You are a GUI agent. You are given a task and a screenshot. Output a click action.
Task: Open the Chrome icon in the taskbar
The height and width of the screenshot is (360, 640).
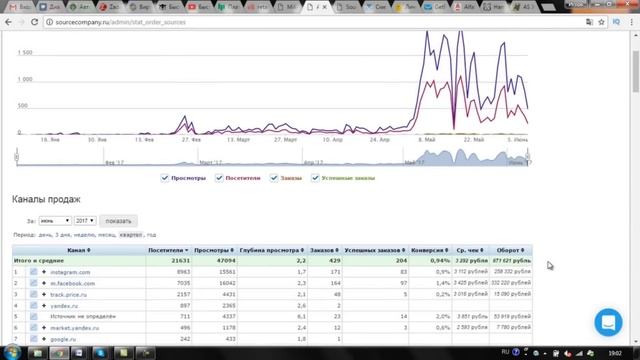pos(59,353)
